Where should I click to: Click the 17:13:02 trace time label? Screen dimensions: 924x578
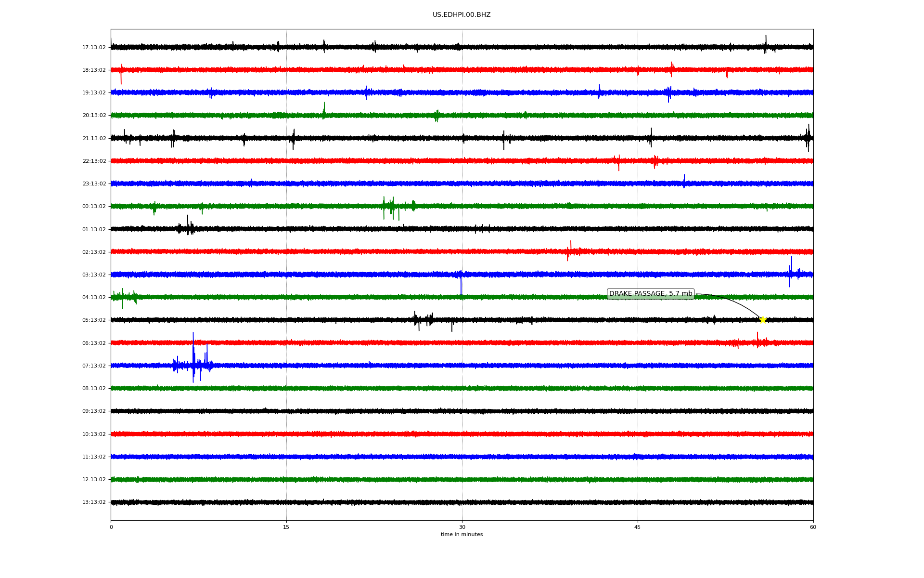94,47
